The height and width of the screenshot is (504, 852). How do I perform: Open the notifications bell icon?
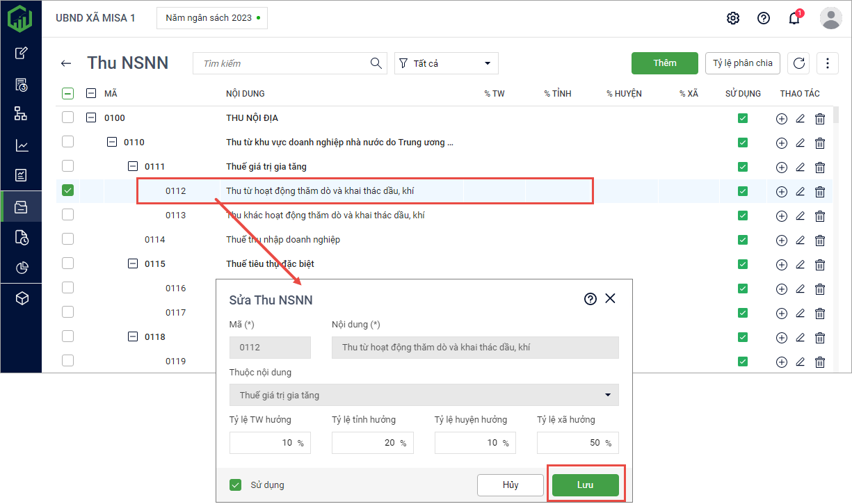tap(794, 18)
